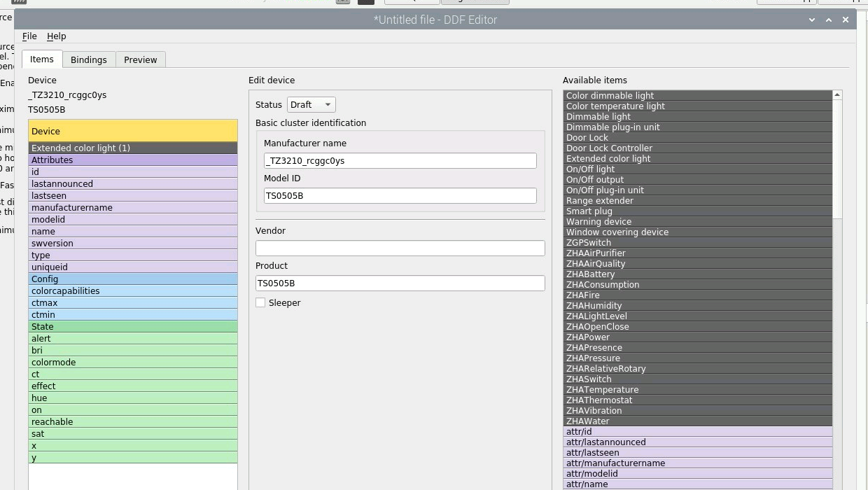Image resolution: width=868 pixels, height=490 pixels.
Task: Click 'Door Lock Controller' in Available items
Action: [x=698, y=148]
